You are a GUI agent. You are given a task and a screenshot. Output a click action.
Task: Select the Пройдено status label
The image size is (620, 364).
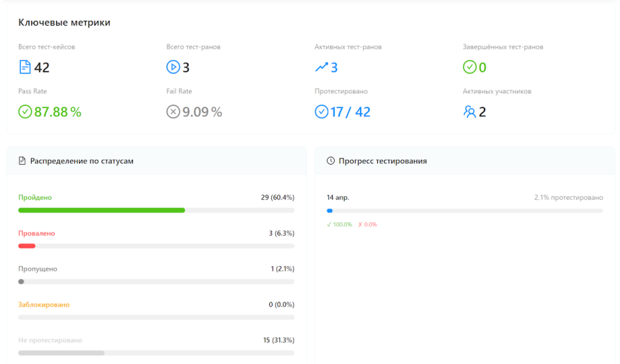pos(35,197)
